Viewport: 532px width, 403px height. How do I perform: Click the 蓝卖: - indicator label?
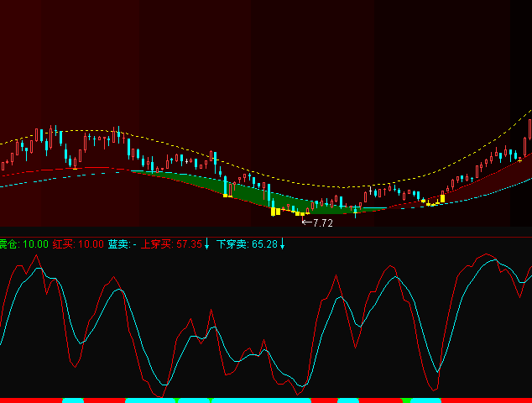(123, 244)
